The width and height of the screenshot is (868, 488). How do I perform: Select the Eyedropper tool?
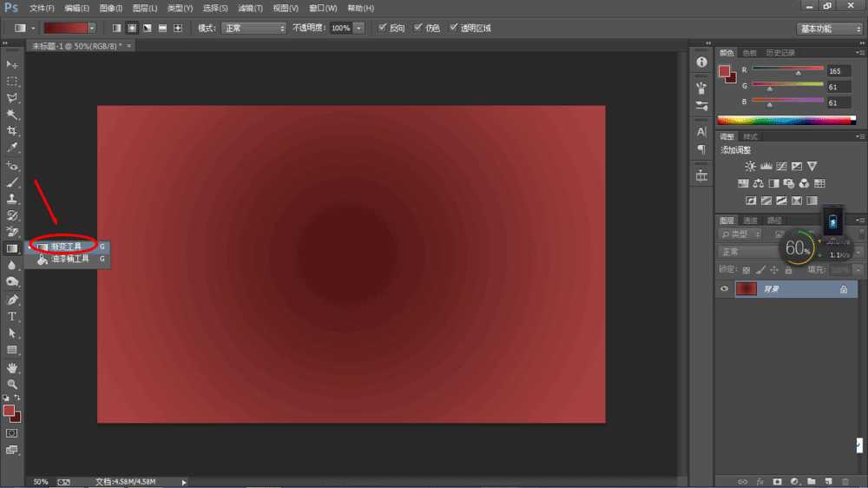pyautogui.click(x=12, y=148)
